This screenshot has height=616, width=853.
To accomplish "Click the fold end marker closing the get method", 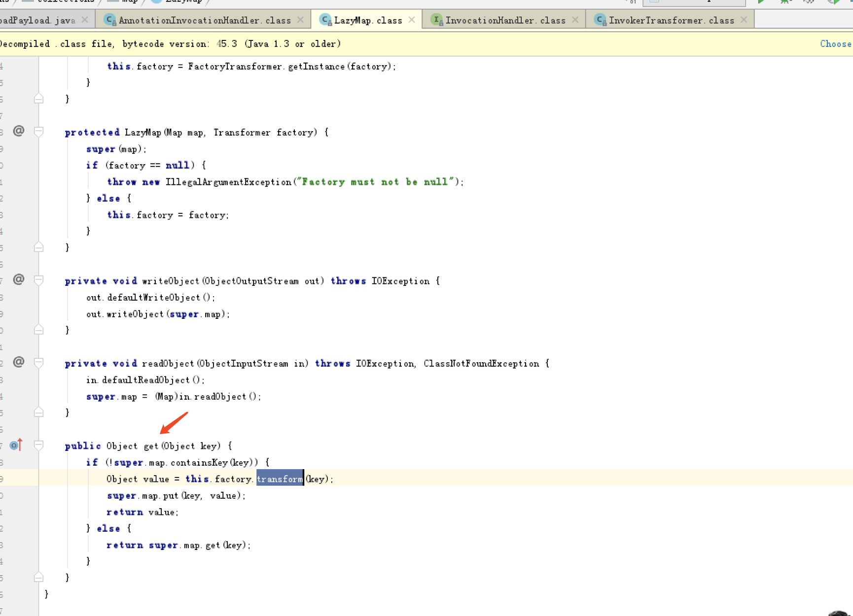I will point(38,577).
